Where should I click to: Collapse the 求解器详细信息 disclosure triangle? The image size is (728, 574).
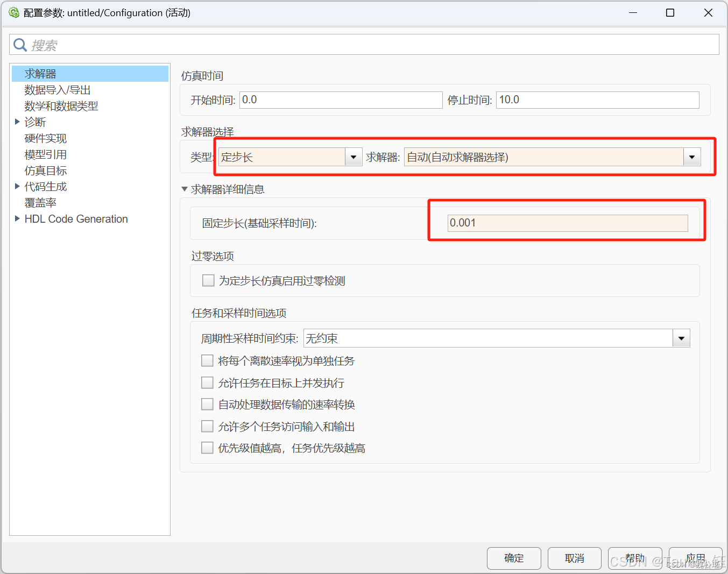click(184, 189)
